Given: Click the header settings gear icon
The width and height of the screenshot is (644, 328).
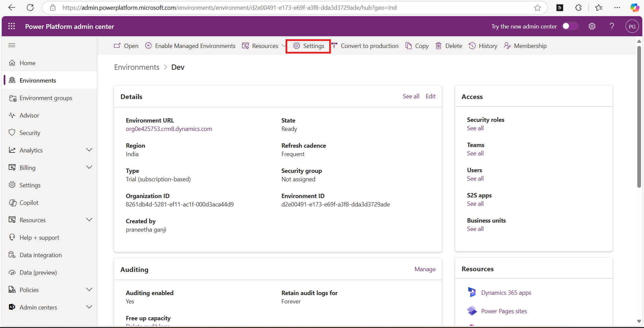Looking at the screenshot, I should (x=592, y=26).
